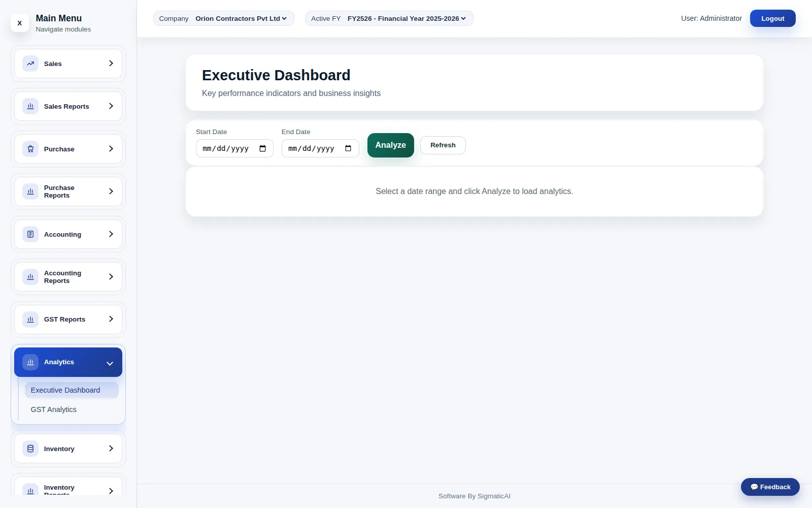Open the Active FY dropdown FY2526
The image size is (812, 508).
pos(407,19)
